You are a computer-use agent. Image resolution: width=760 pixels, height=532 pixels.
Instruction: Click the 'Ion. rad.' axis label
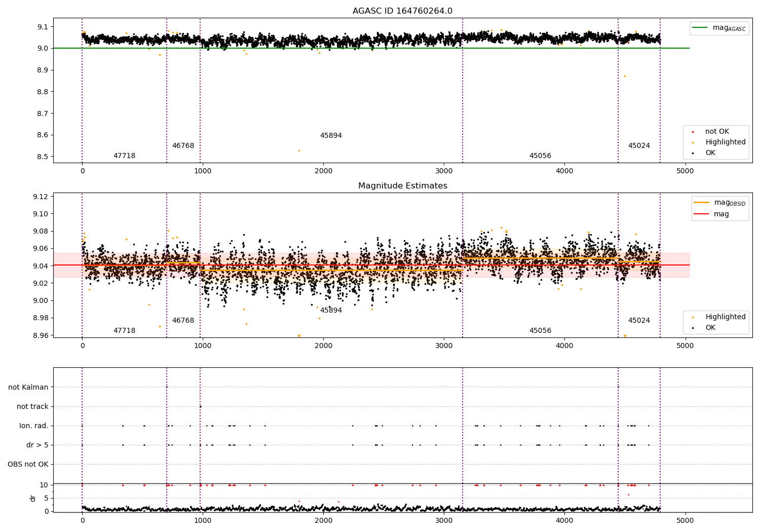click(34, 426)
